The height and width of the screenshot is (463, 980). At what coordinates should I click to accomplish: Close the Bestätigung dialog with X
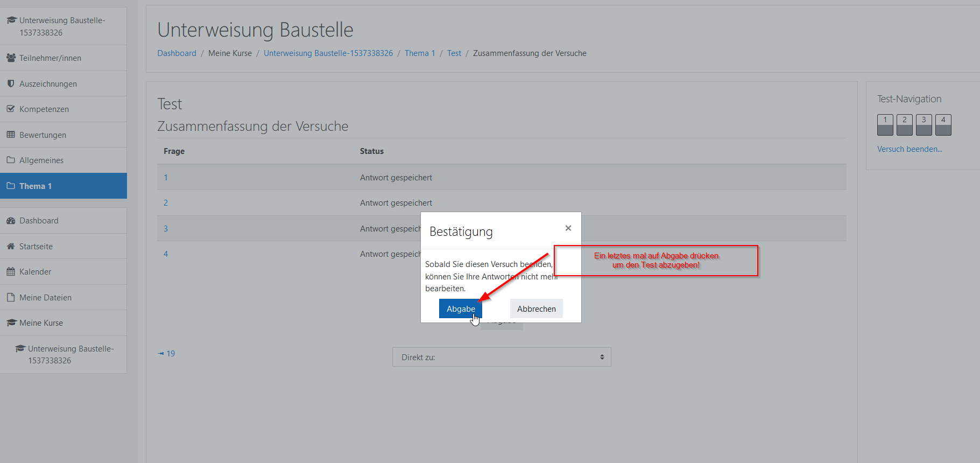point(568,228)
